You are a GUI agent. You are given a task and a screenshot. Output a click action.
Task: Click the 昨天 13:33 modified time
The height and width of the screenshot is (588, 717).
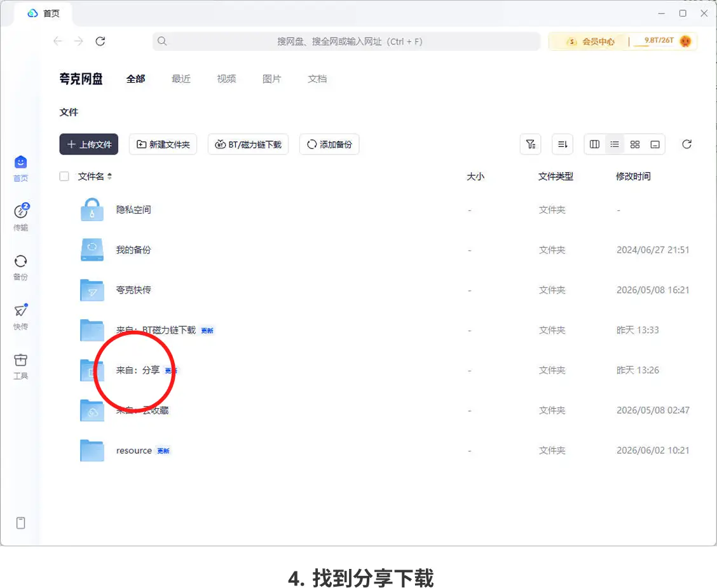638,330
